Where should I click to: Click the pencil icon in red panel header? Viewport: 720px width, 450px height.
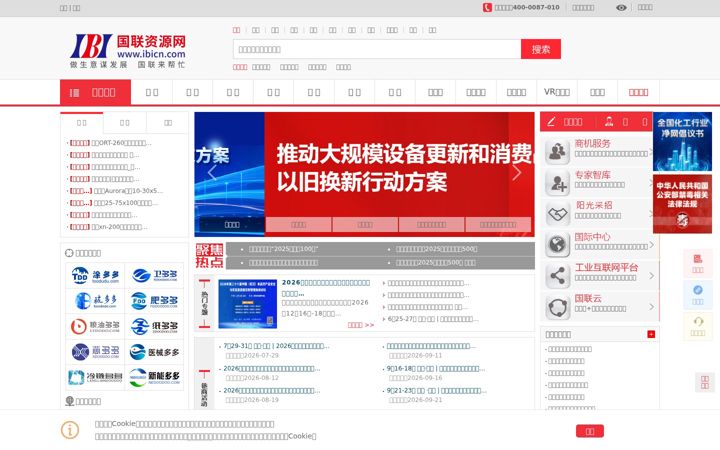point(551,122)
